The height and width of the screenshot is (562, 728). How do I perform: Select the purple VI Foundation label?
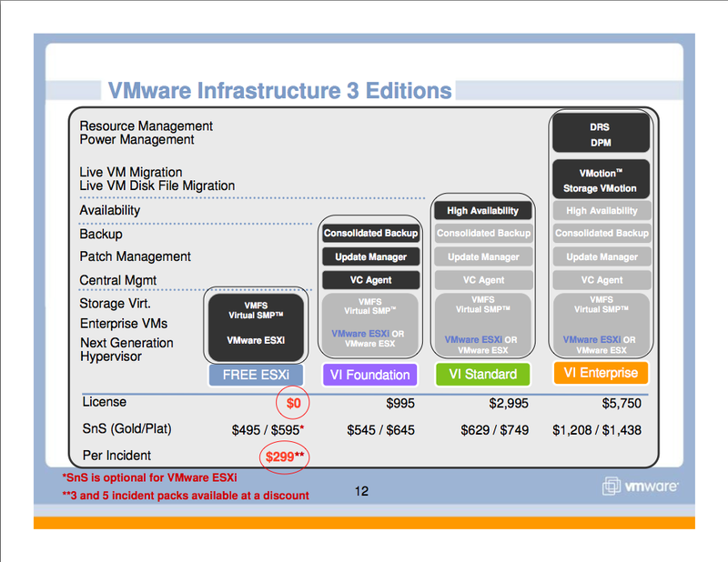(369, 374)
